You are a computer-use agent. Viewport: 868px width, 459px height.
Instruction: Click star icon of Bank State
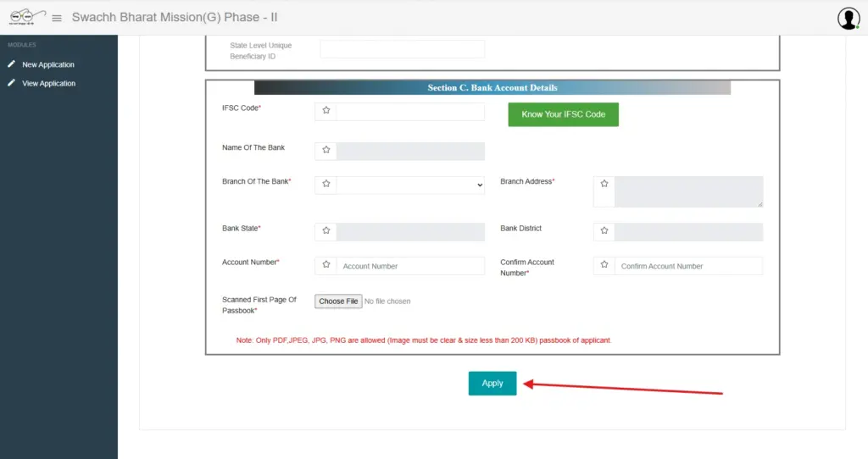click(326, 230)
